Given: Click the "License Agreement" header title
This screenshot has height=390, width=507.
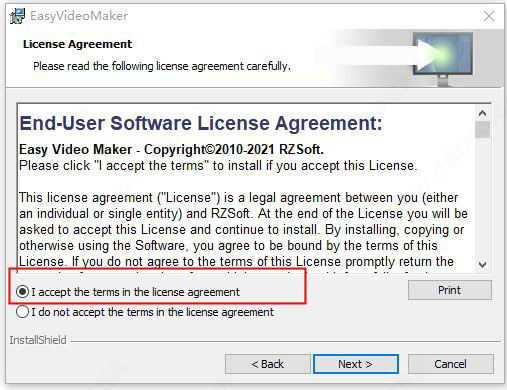Looking at the screenshot, I should [77, 44].
